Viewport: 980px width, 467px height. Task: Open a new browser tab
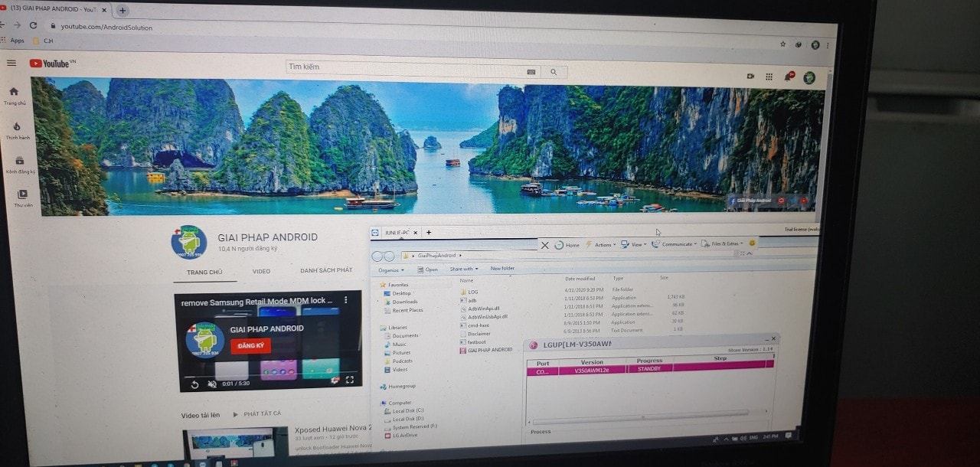click(x=122, y=11)
